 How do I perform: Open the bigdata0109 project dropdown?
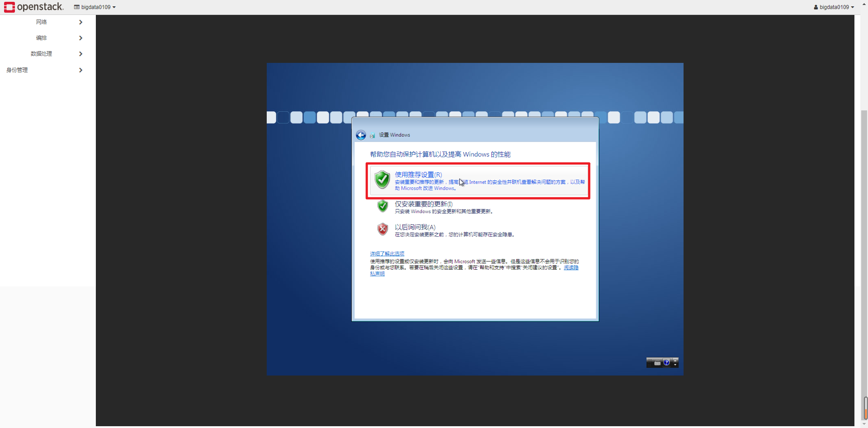tap(95, 7)
